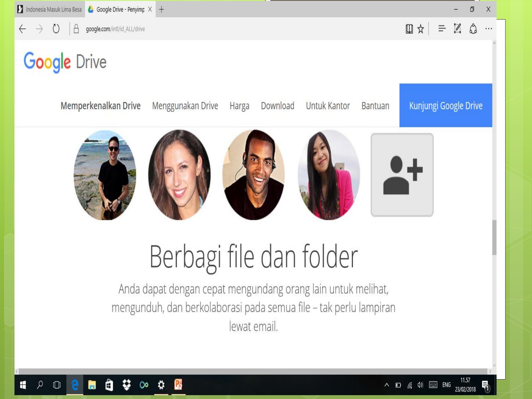Add this page to favorites via the star
Viewport: 532px width, 399px height.
[x=420, y=29]
